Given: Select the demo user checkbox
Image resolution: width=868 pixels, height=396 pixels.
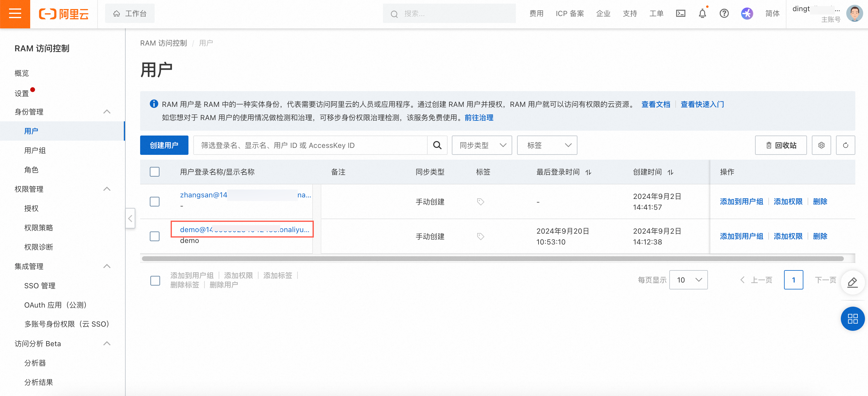Looking at the screenshot, I should coord(155,236).
